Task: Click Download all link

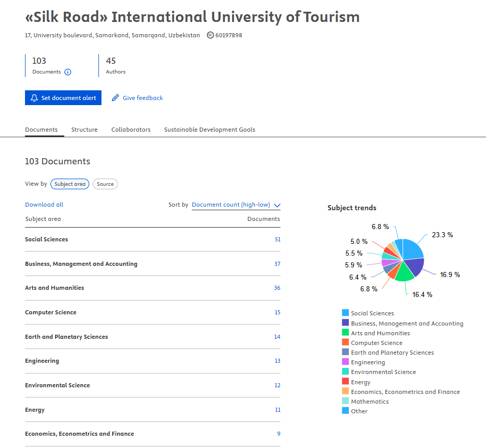Action: coord(44,205)
